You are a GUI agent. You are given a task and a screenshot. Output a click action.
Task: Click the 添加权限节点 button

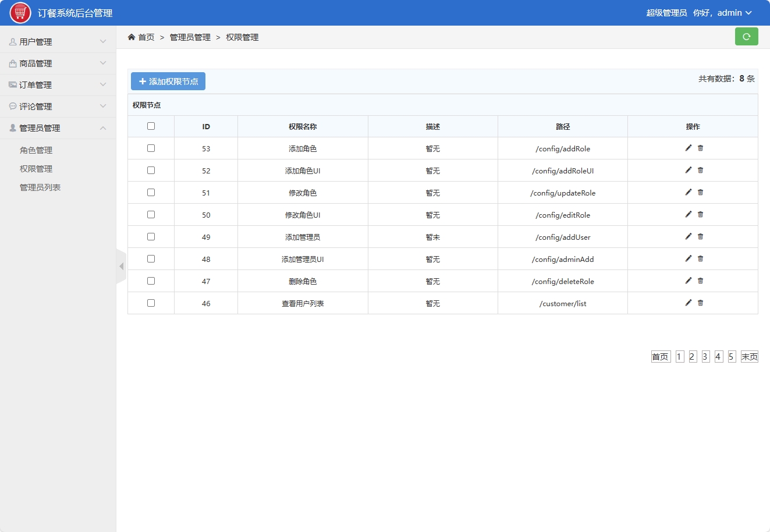tap(168, 81)
